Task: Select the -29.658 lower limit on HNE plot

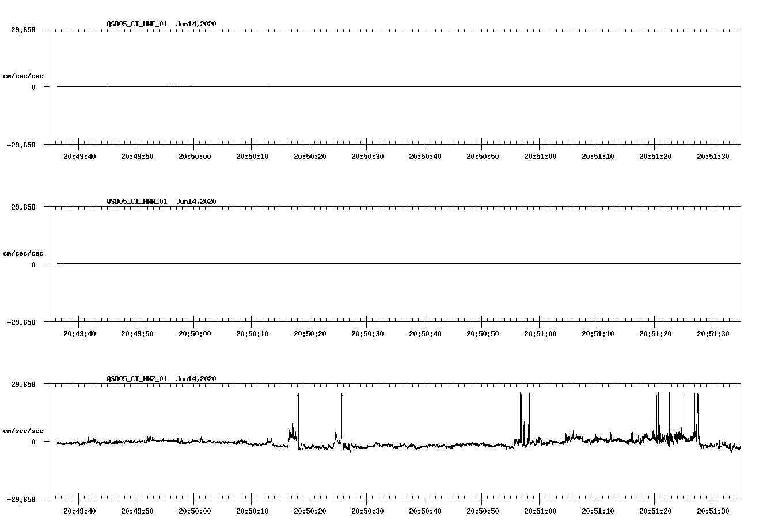Action: point(21,145)
